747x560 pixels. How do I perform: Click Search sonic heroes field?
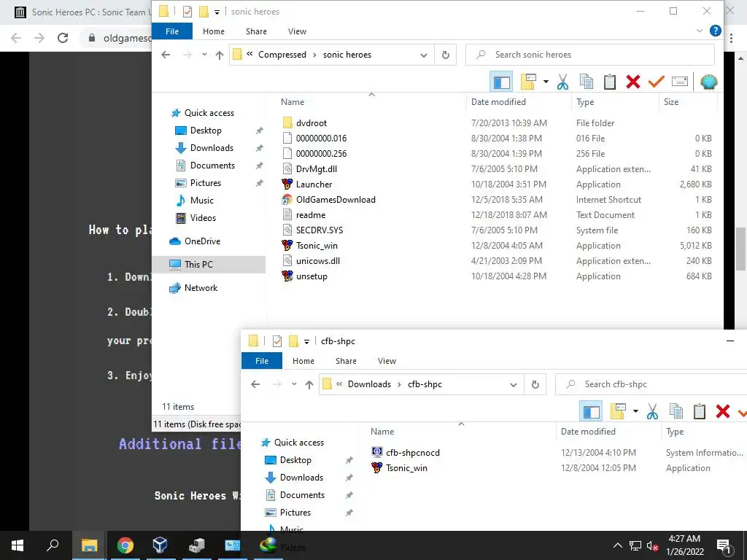pos(590,55)
